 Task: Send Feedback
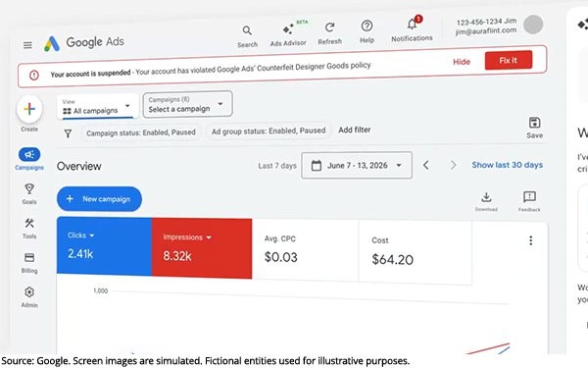529,201
